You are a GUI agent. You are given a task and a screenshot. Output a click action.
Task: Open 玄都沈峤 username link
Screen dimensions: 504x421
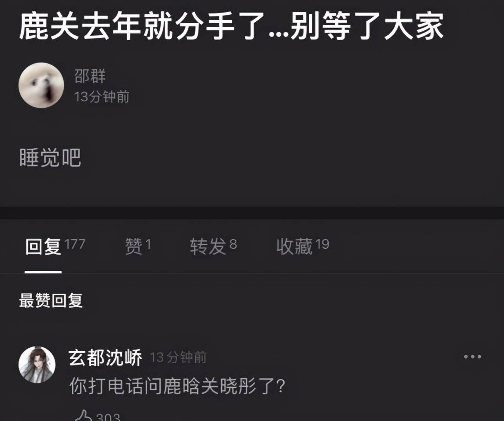tap(105, 358)
